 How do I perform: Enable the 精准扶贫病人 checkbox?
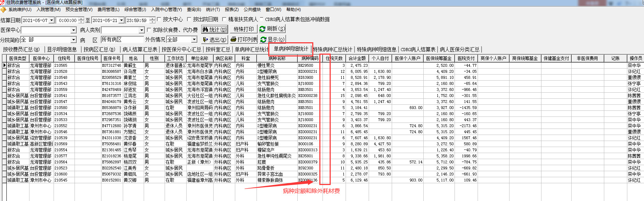click(x=224, y=19)
